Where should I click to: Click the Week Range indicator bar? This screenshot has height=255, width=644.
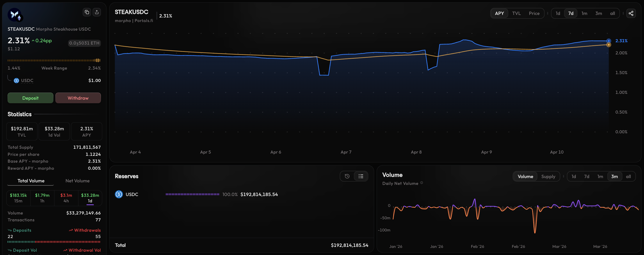click(54, 60)
